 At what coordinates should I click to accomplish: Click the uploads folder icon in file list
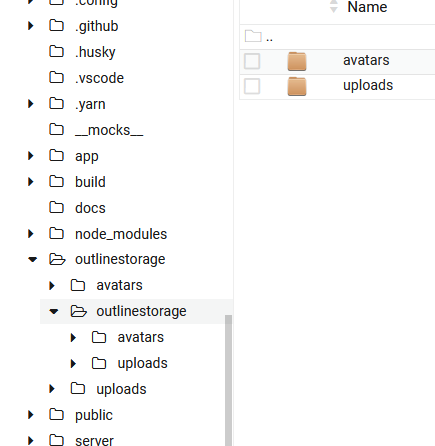point(297,87)
